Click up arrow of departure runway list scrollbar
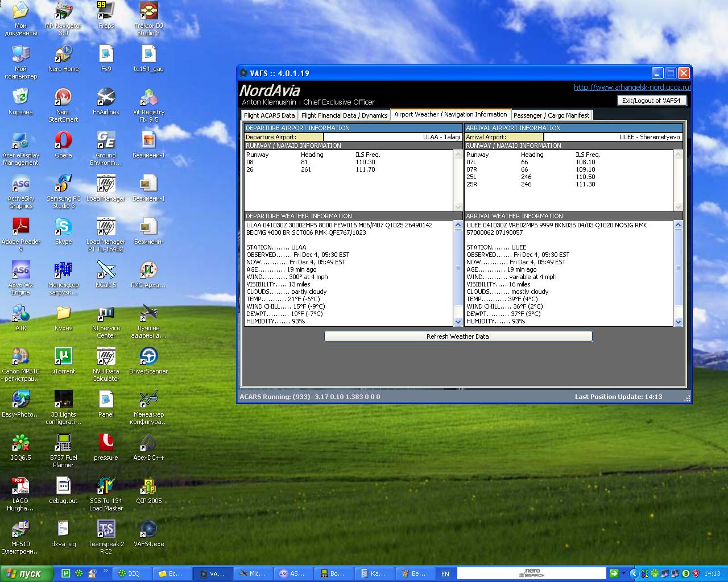728x582 pixels. coord(458,155)
